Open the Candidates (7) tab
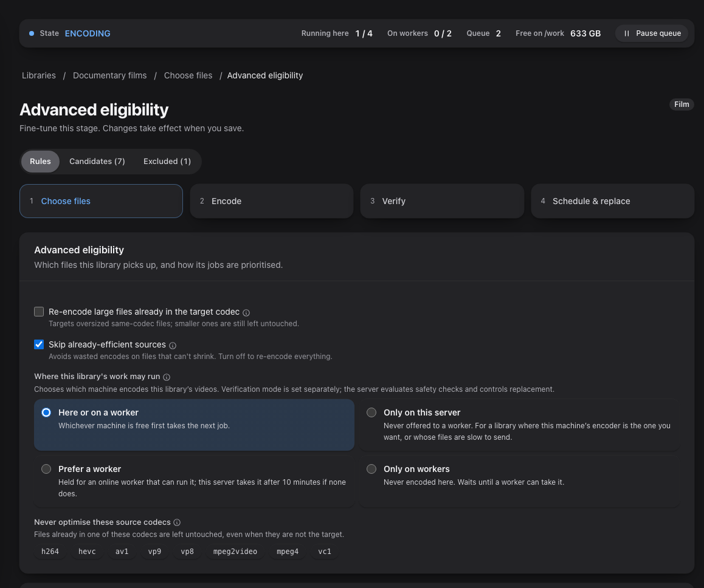The height and width of the screenshot is (588, 704). [x=97, y=162]
